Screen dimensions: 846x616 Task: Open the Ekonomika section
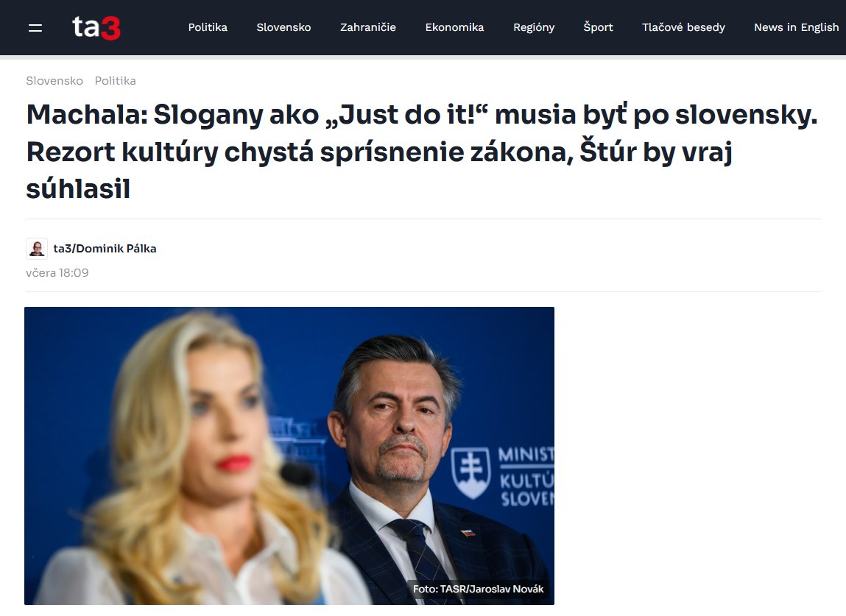(454, 27)
